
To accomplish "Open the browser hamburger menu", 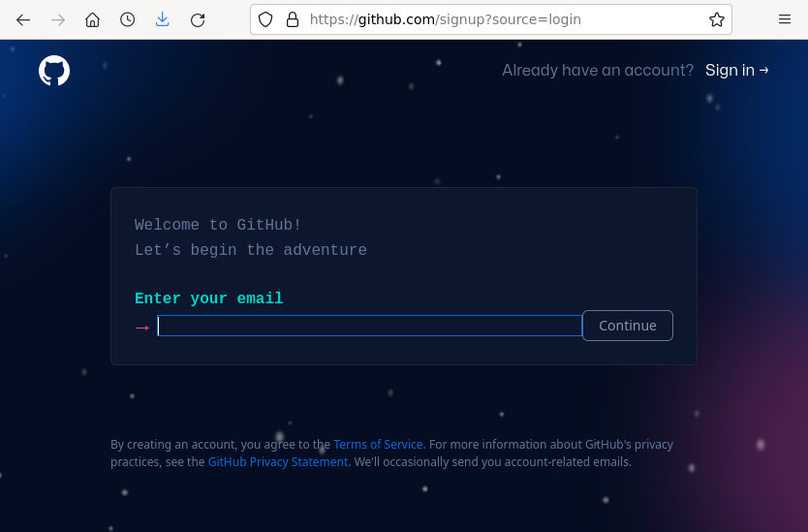I will [785, 19].
